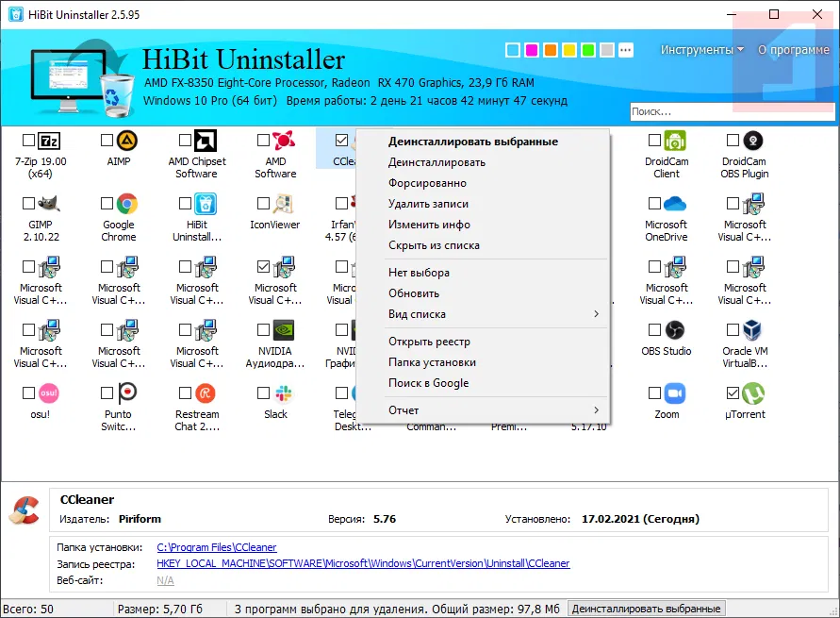Select the Punto Switcher icon

click(x=127, y=393)
